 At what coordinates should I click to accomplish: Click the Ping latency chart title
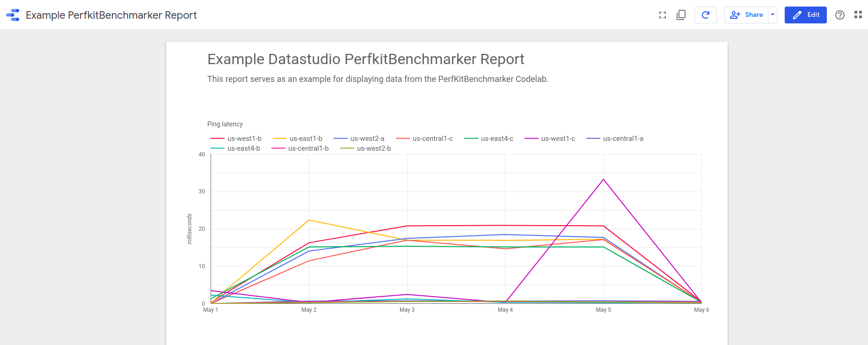pos(225,124)
